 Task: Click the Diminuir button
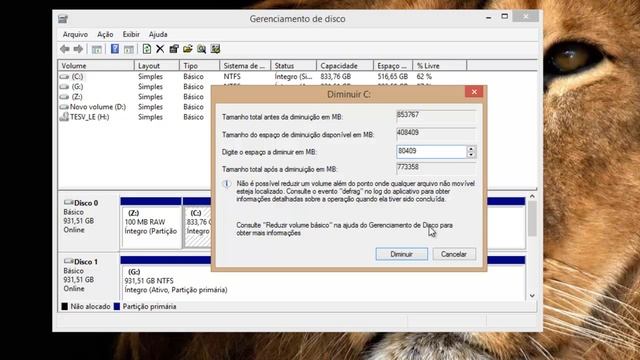[x=402, y=254]
